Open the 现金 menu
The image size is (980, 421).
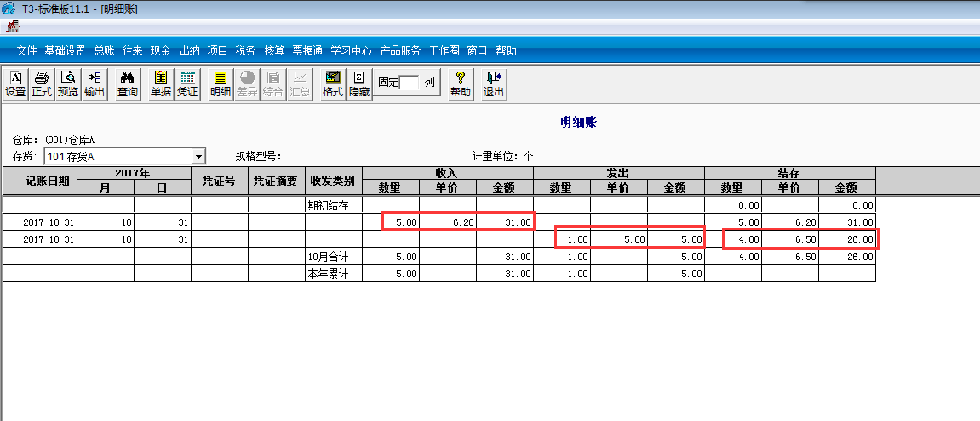tap(161, 50)
